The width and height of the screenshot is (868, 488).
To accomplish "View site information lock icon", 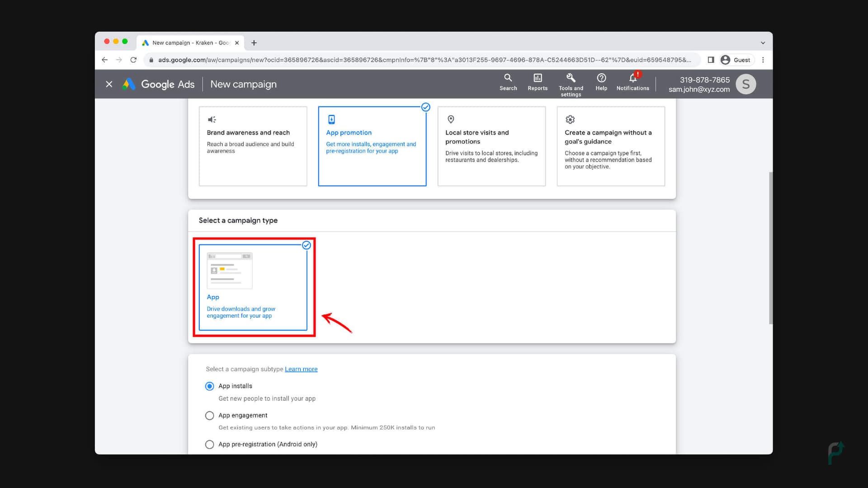I will [151, 60].
